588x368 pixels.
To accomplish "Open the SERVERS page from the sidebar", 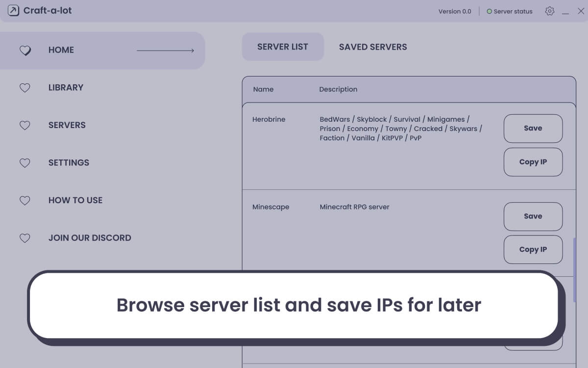I will coord(67,125).
